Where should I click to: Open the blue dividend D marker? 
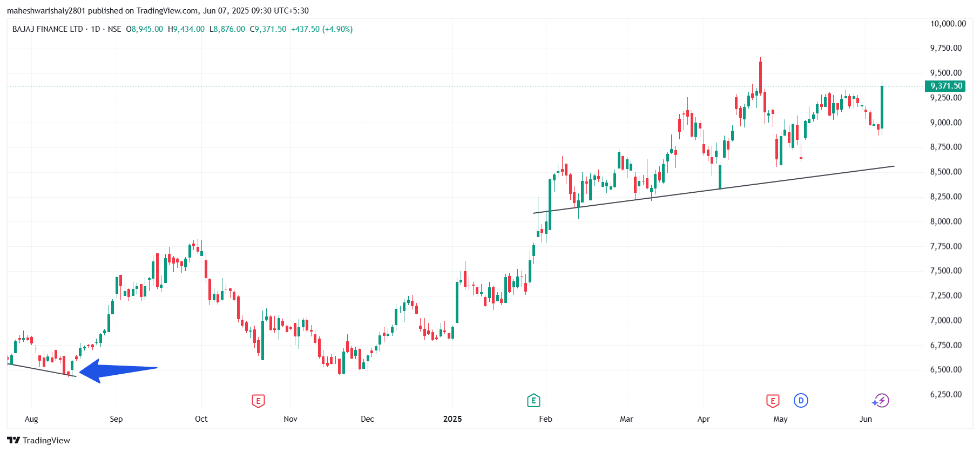click(801, 401)
